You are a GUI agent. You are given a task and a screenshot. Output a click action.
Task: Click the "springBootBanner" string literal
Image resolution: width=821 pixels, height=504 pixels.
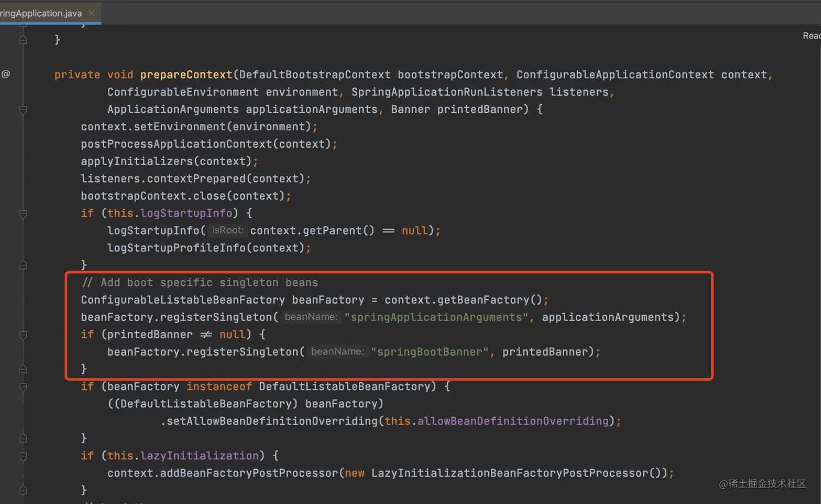pyautogui.click(x=430, y=352)
